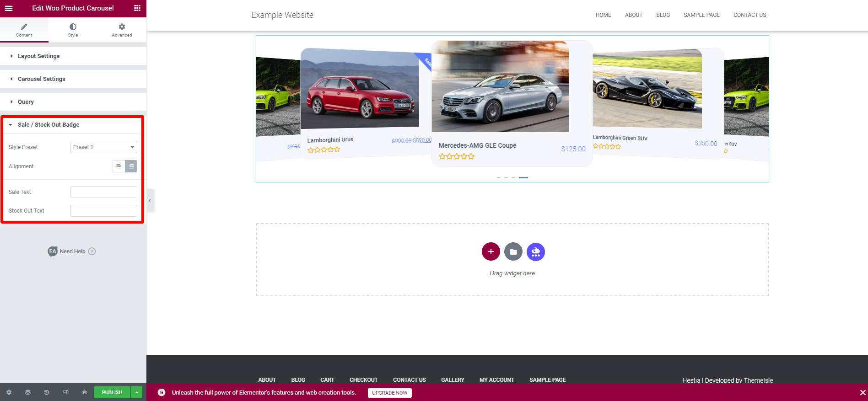Open the widgets grid panel
This screenshot has width=868, height=401.
coord(137,8)
